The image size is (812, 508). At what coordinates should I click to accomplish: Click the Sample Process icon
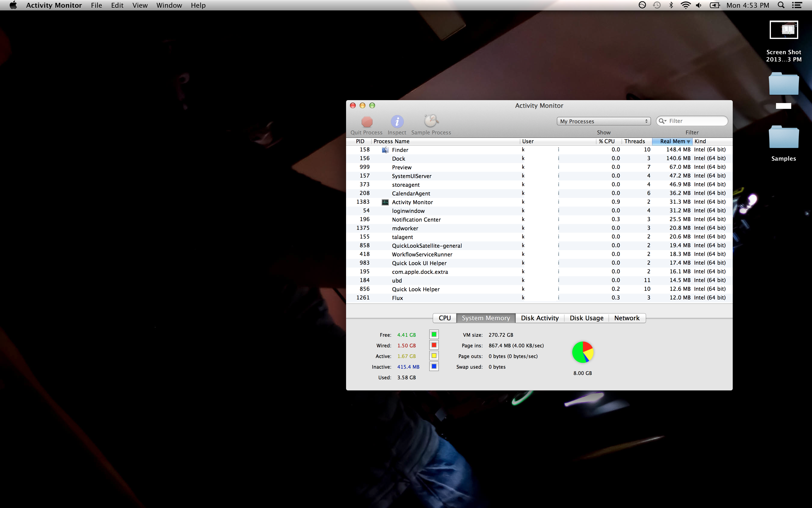coord(431,121)
